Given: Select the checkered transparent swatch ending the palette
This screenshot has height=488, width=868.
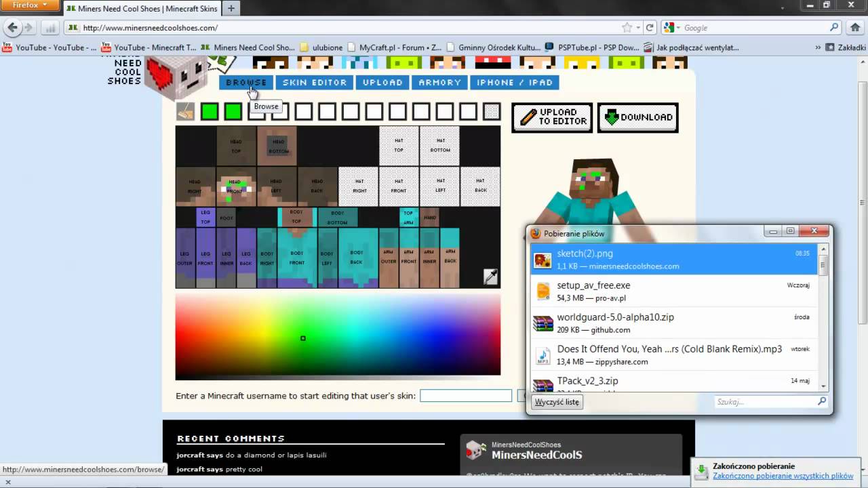Looking at the screenshot, I should pos(492,111).
